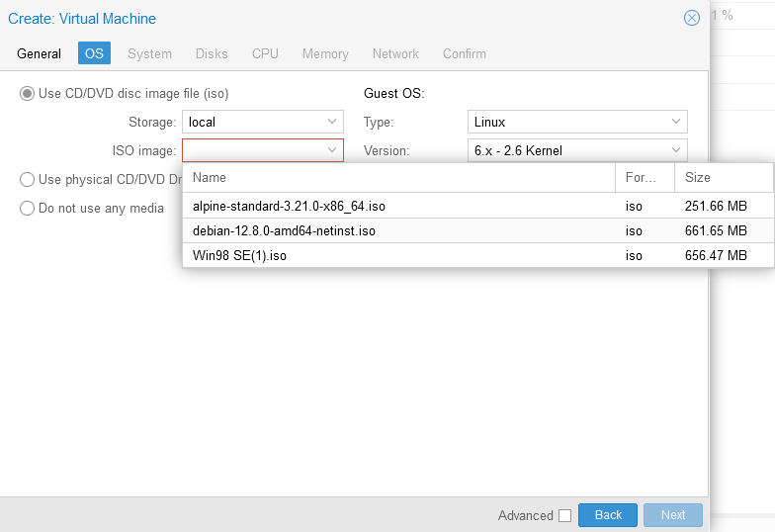Open the Version dropdown showing 6.x kernel
The height and width of the screenshot is (532, 775).
(x=577, y=150)
